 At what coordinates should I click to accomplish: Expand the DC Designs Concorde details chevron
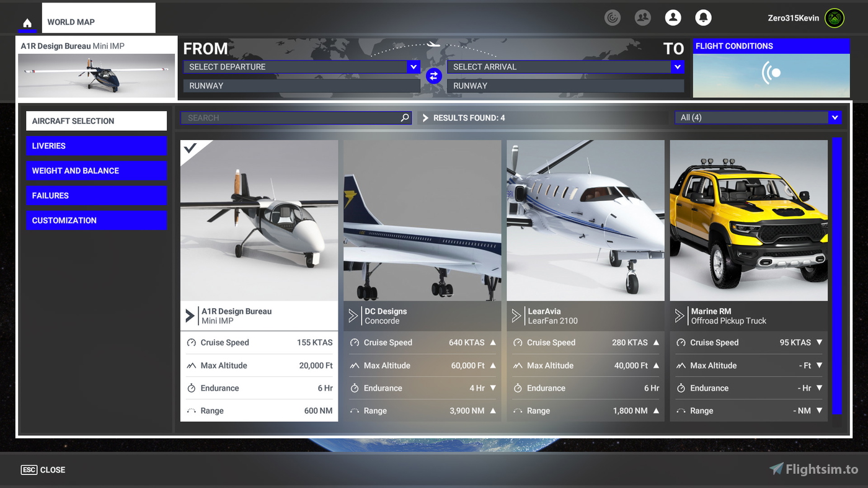coord(353,316)
